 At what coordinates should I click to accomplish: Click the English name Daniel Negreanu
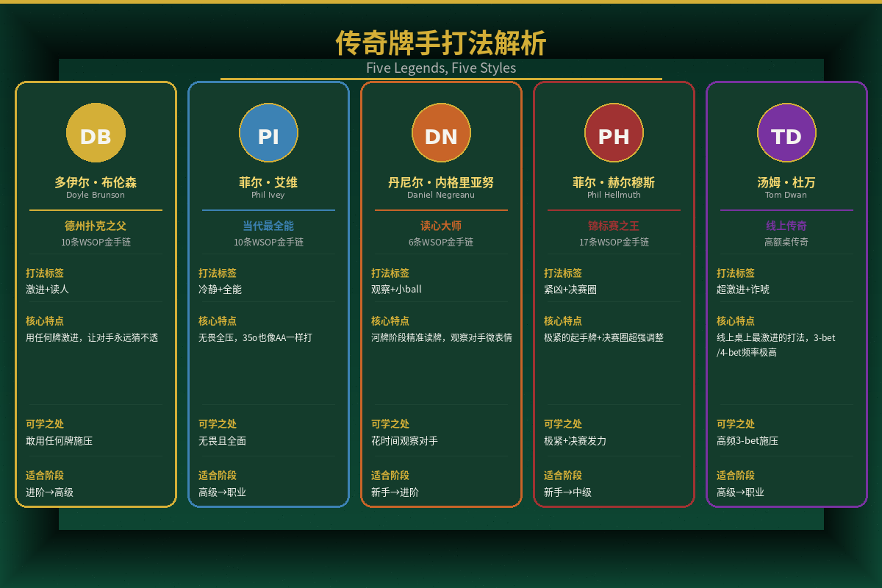point(441,196)
